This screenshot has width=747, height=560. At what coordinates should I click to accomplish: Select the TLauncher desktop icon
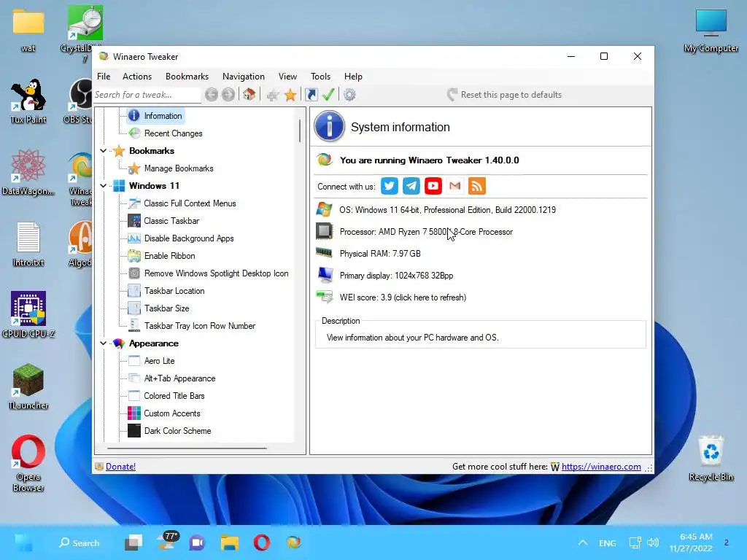[x=28, y=386]
